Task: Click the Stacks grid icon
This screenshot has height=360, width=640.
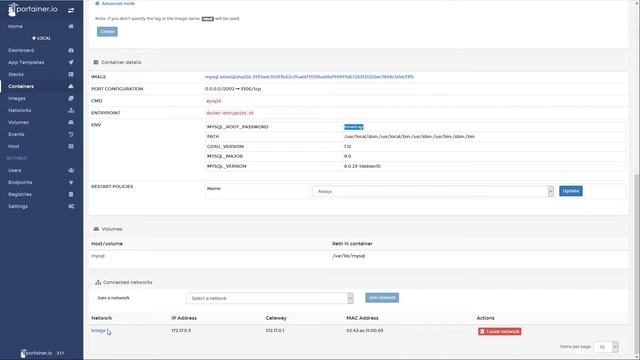Action: [71, 74]
